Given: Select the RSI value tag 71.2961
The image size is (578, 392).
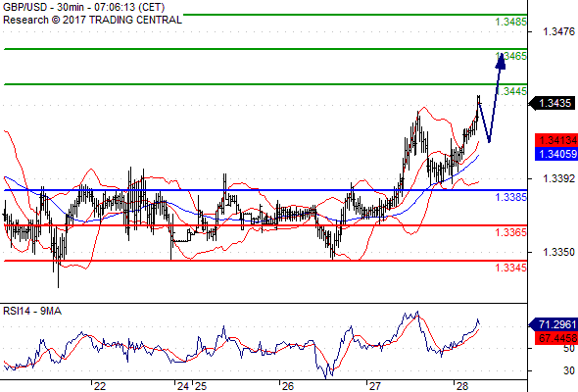Looking at the screenshot, I should click(x=554, y=324).
